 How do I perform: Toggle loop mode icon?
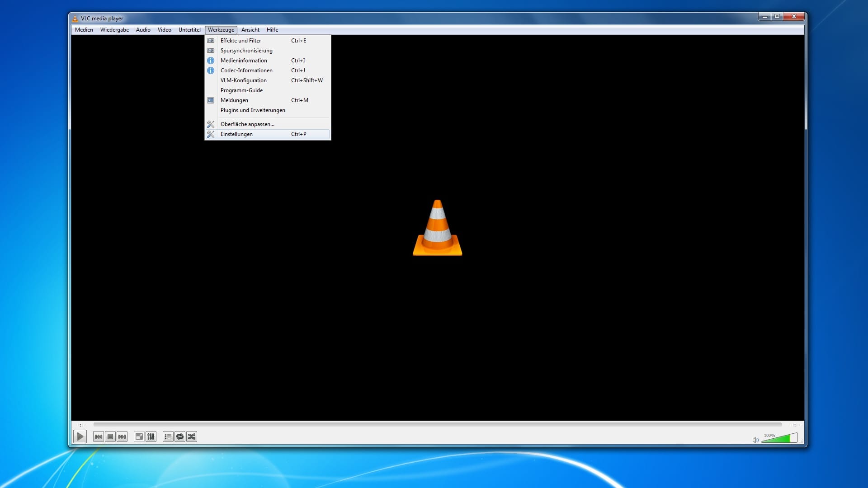coord(180,436)
